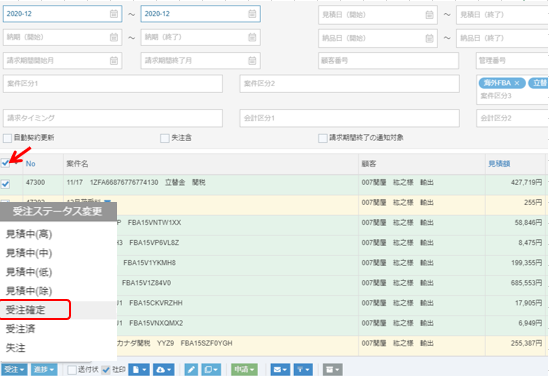
Task: Open calendar icon in 請求期間開始月 field
Action: click(114, 61)
